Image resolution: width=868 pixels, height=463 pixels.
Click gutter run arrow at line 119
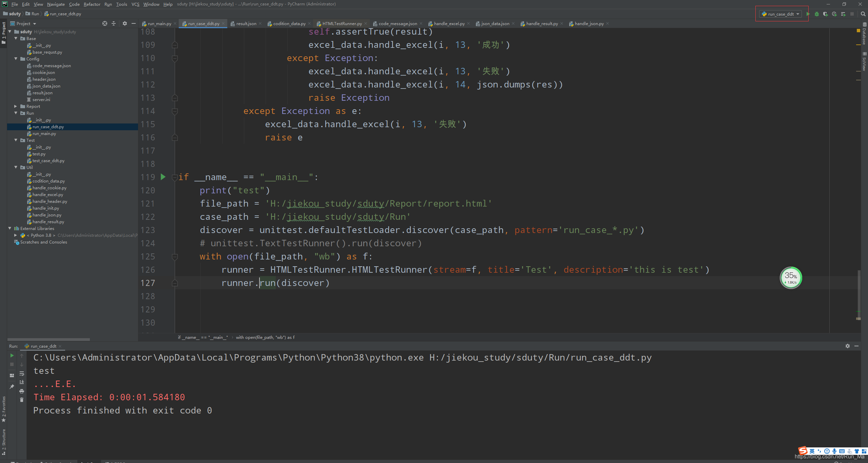coord(163,177)
